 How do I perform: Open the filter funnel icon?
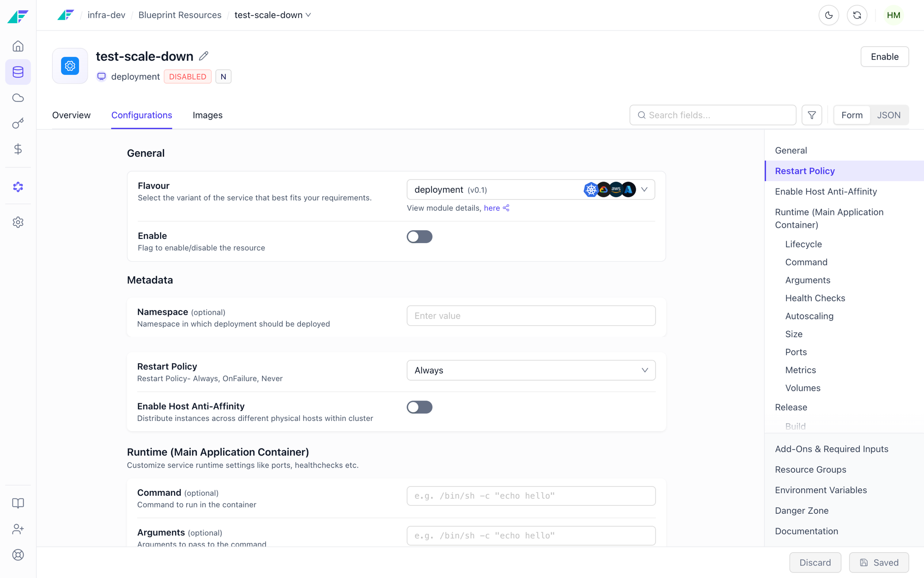pyautogui.click(x=812, y=115)
